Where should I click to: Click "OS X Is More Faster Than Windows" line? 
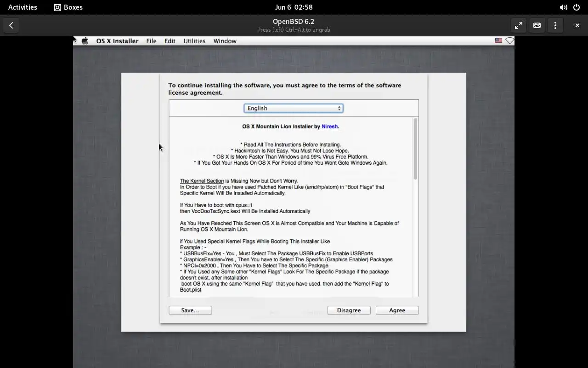tap(290, 156)
